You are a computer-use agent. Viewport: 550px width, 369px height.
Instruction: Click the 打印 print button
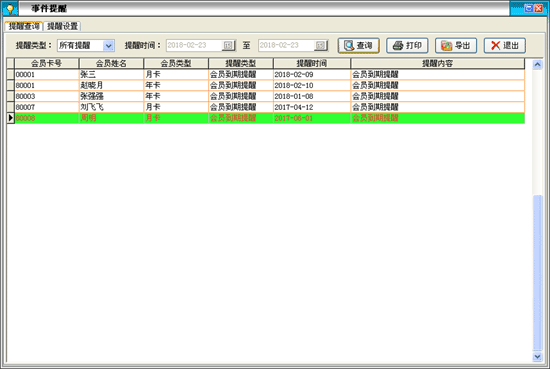(x=407, y=46)
